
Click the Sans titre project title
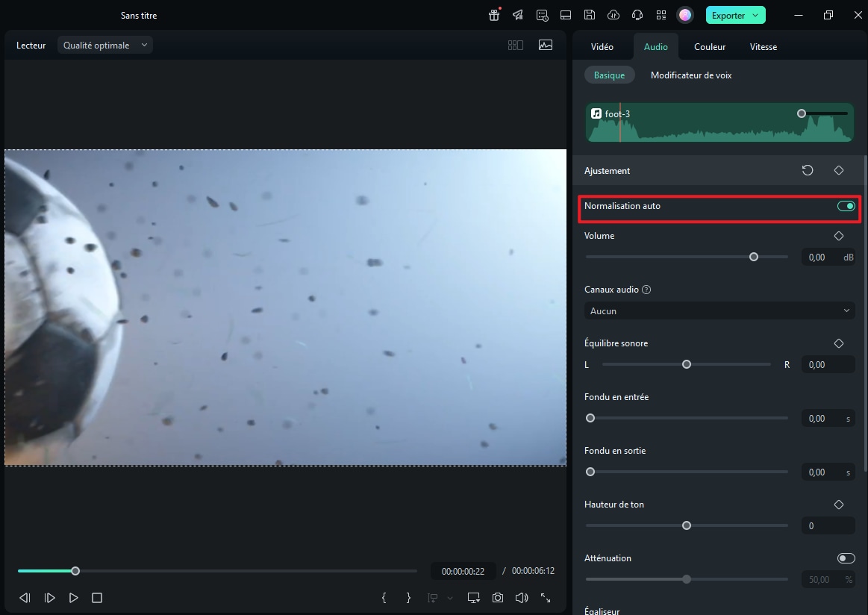pyautogui.click(x=139, y=16)
